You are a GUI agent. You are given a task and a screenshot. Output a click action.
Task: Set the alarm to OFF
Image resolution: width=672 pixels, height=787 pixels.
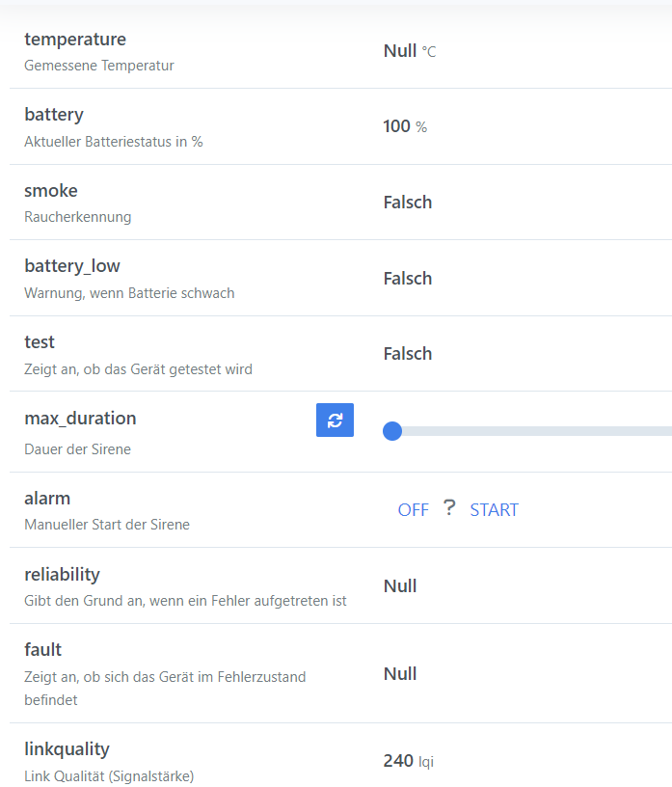413,510
